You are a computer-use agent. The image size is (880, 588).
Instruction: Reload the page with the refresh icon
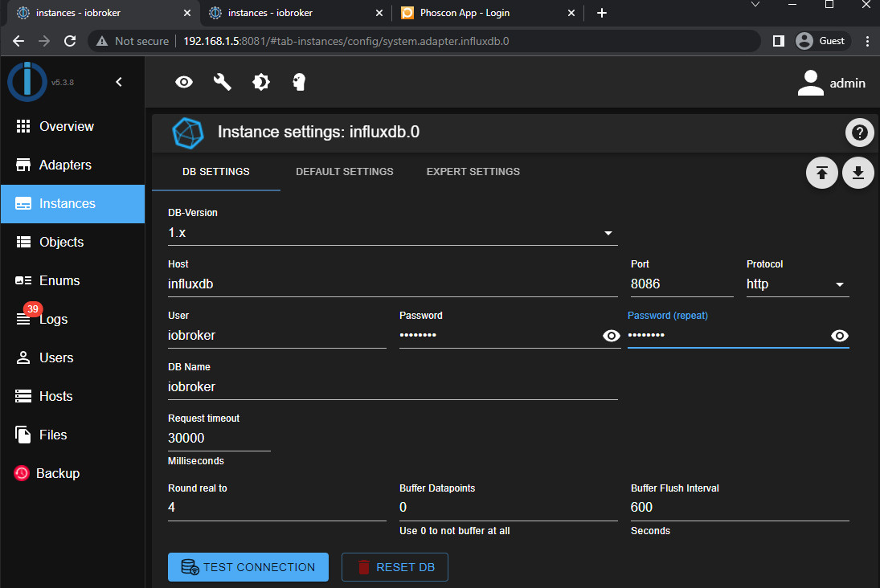pos(70,41)
